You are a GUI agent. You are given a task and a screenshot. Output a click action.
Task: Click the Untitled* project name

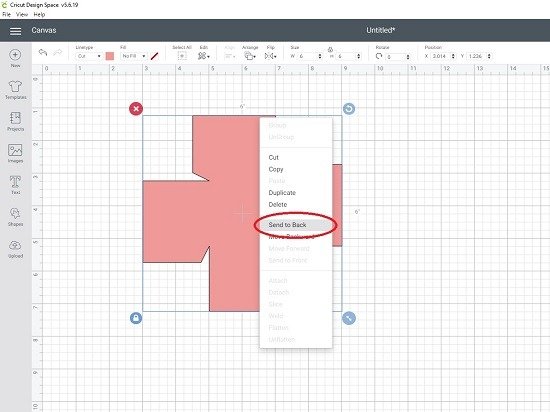tap(381, 30)
